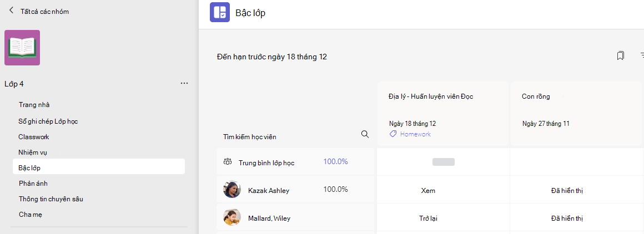644x234 pixels.
Task: Click Xem for Kazak Ashley's geography assignment
Action: 428,191
